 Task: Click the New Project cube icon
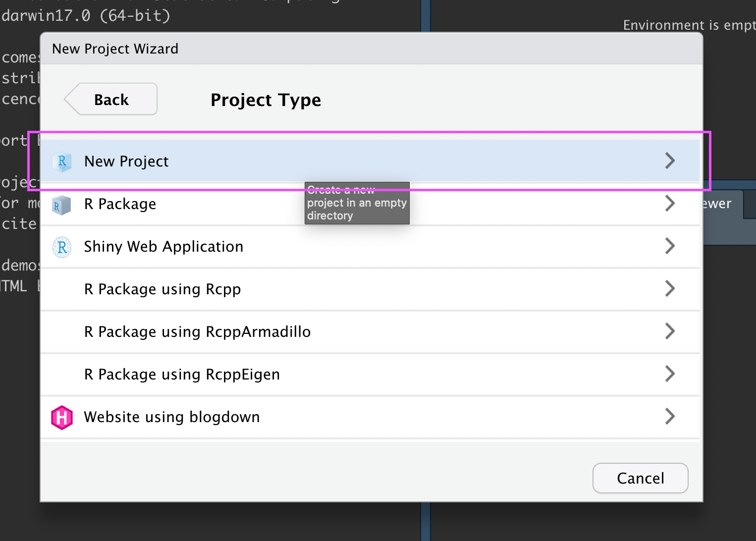61,161
